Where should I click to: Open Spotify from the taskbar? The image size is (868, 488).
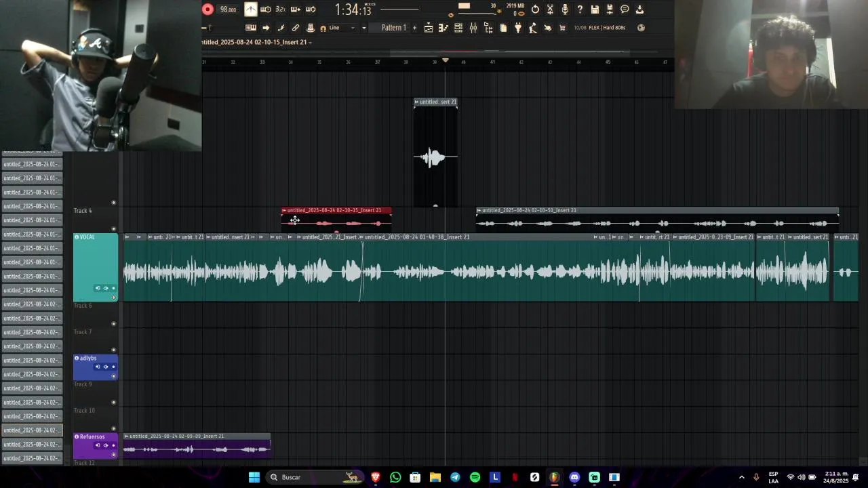click(x=475, y=477)
